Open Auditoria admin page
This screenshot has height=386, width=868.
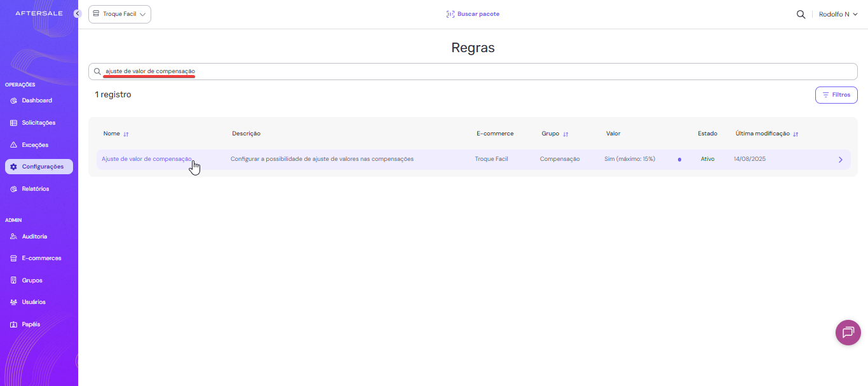(34, 237)
